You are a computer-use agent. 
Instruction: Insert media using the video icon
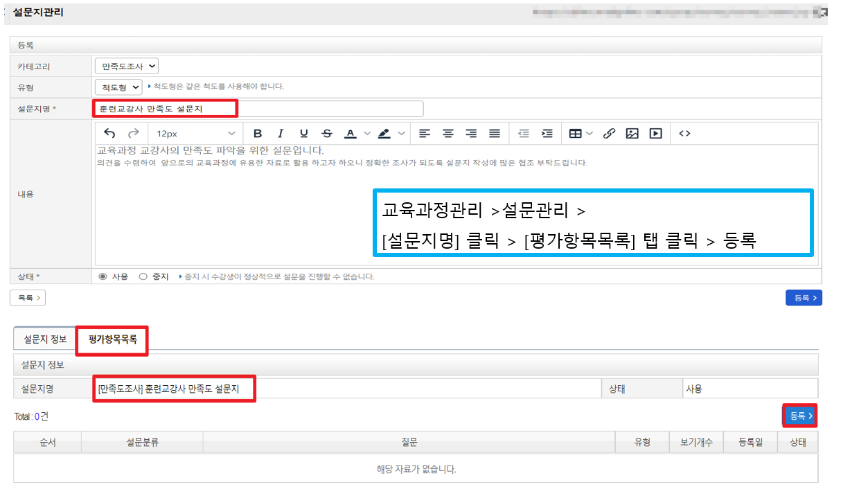[655, 134]
